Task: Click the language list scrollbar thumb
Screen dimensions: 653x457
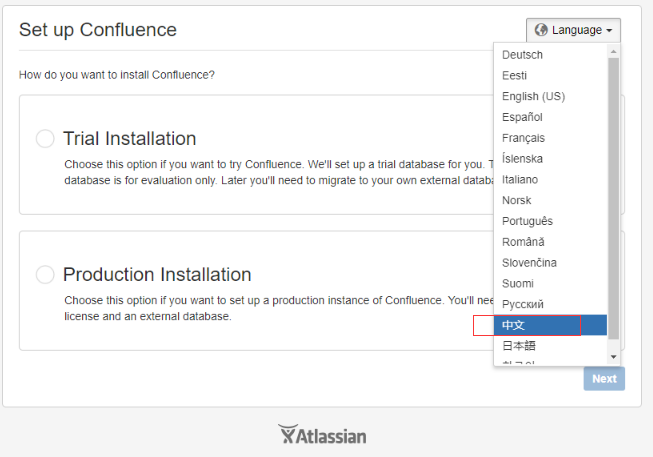Action: coord(613,199)
